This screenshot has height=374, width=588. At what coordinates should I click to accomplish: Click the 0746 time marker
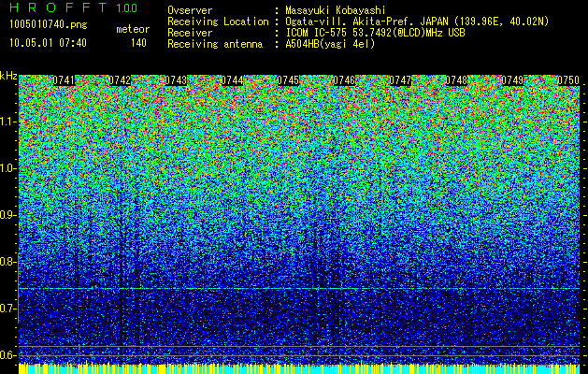[344, 80]
